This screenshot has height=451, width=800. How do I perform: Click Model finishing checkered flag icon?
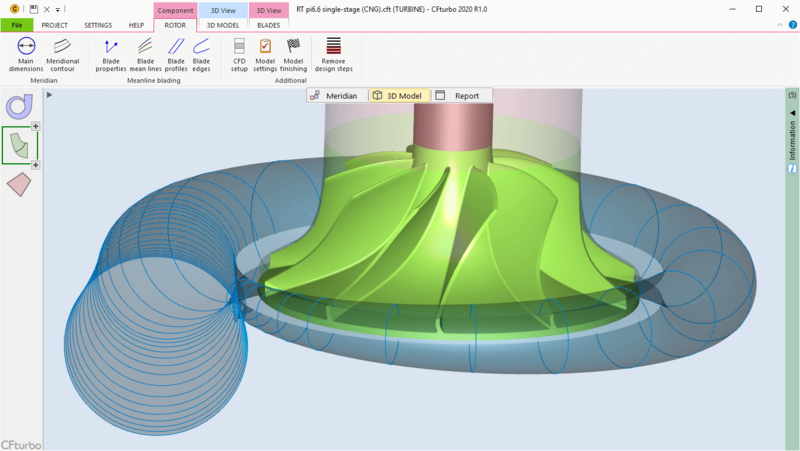293,47
